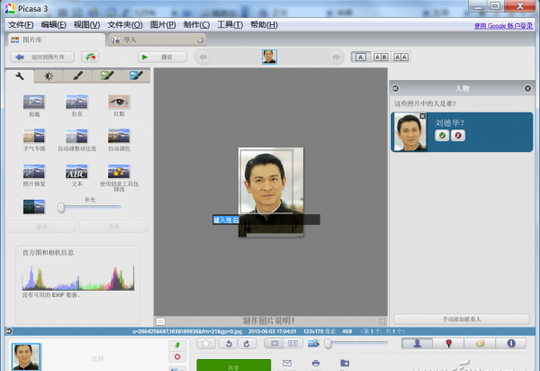Viewport: 540px width, 371px height.
Task: Go to next photo with right arrow
Action: click(x=336, y=57)
